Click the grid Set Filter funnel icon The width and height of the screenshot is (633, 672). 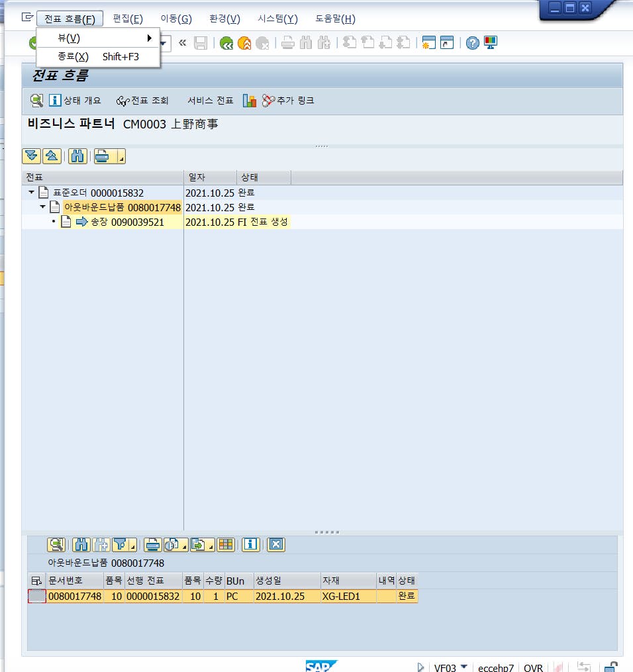pos(121,545)
